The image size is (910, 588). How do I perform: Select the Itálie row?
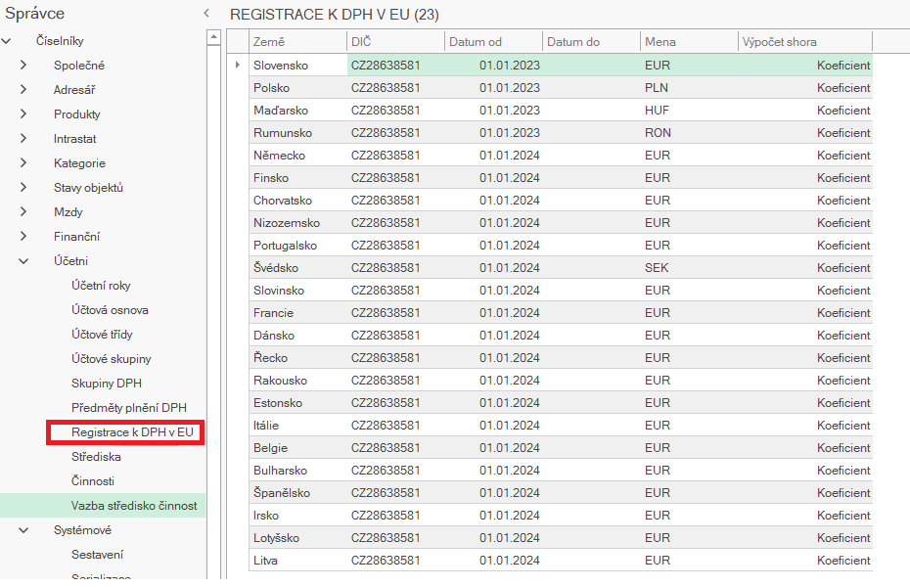pyautogui.click(x=561, y=425)
